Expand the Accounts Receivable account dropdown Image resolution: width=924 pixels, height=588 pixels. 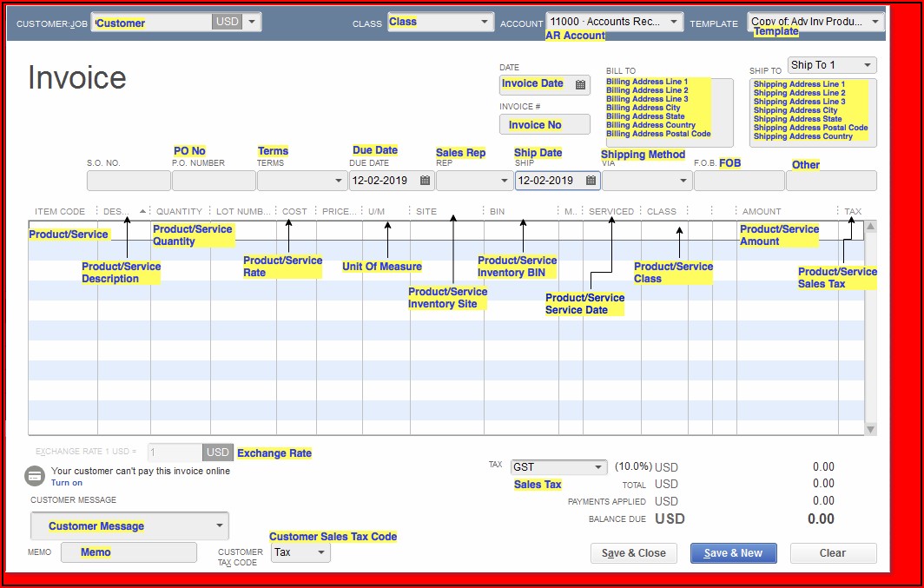(x=673, y=22)
